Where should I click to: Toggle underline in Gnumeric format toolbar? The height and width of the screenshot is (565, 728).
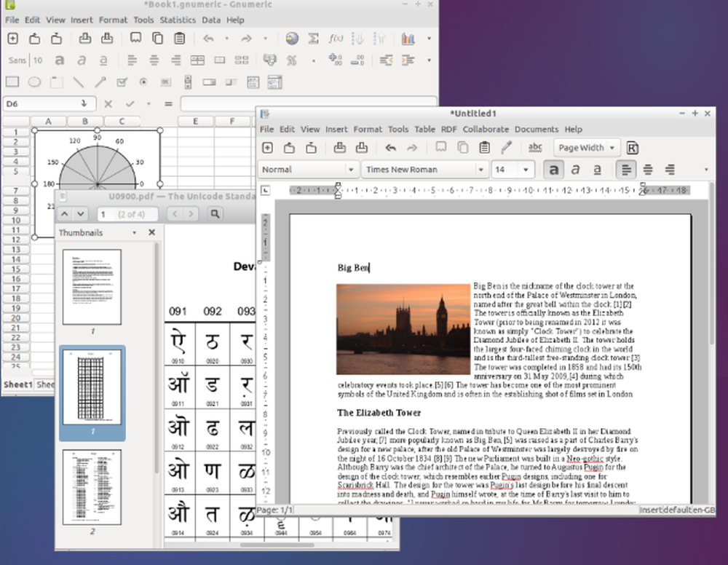click(x=103, y=60)
